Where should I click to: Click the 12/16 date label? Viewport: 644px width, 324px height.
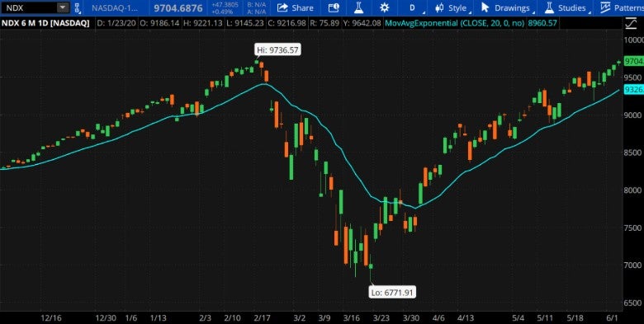click(51, 318)
